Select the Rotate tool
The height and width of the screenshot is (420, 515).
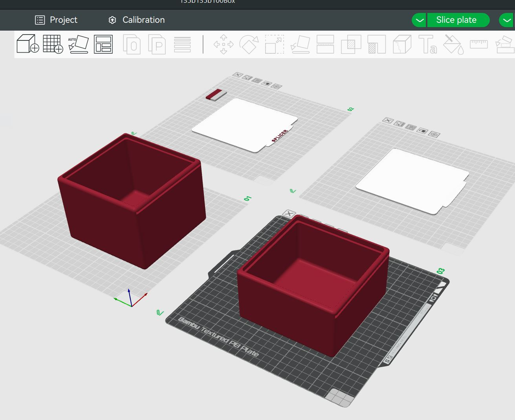point(249,44)
